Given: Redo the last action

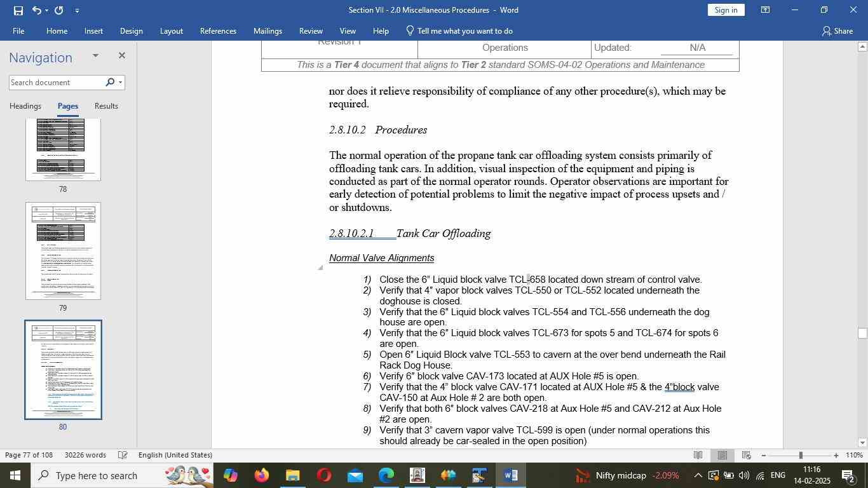Looking at the screenshot, I should pyautogui.click(x=59, y=10).
